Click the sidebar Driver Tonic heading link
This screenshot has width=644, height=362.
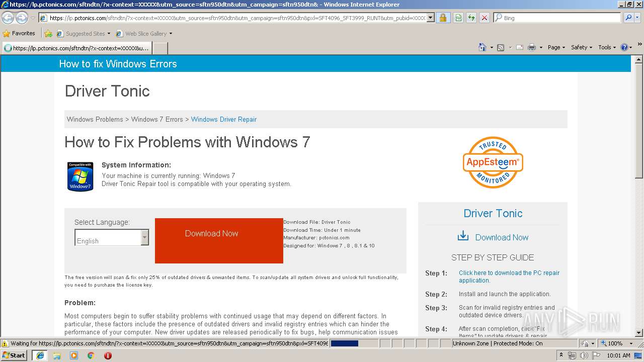(493, 213)
